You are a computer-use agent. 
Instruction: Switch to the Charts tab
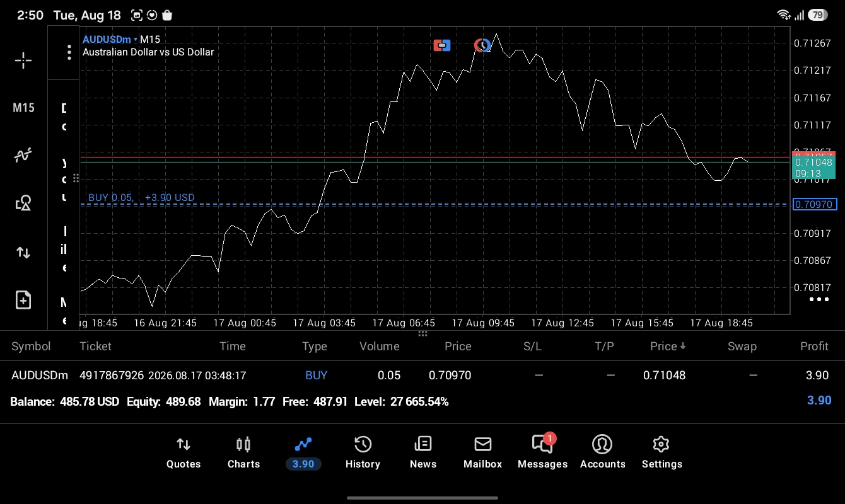[x=243, y=453]
